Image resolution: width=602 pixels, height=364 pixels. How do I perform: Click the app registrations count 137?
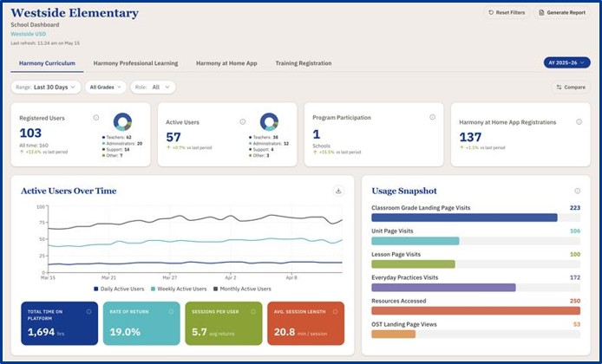point(470,137)
